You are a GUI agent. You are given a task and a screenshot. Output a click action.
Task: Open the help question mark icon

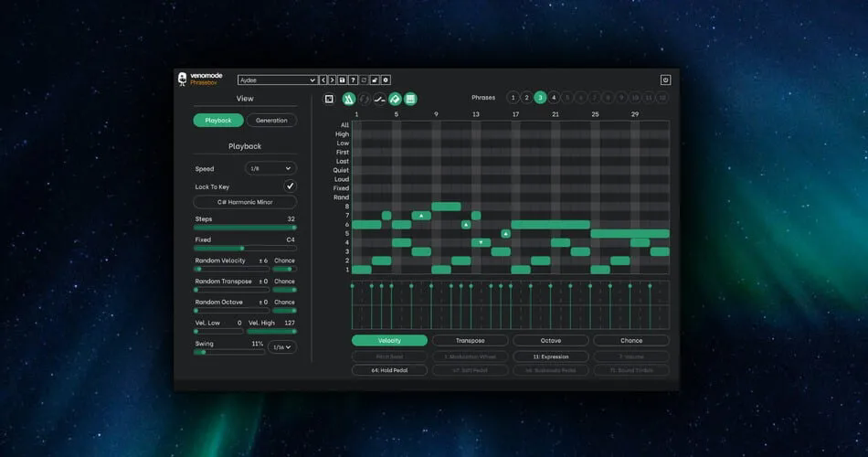pyautogui.click(x=353, y=80)
